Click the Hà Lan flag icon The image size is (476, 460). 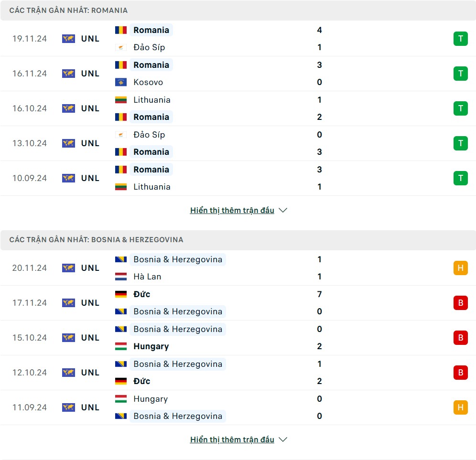(x=121, y=277)
